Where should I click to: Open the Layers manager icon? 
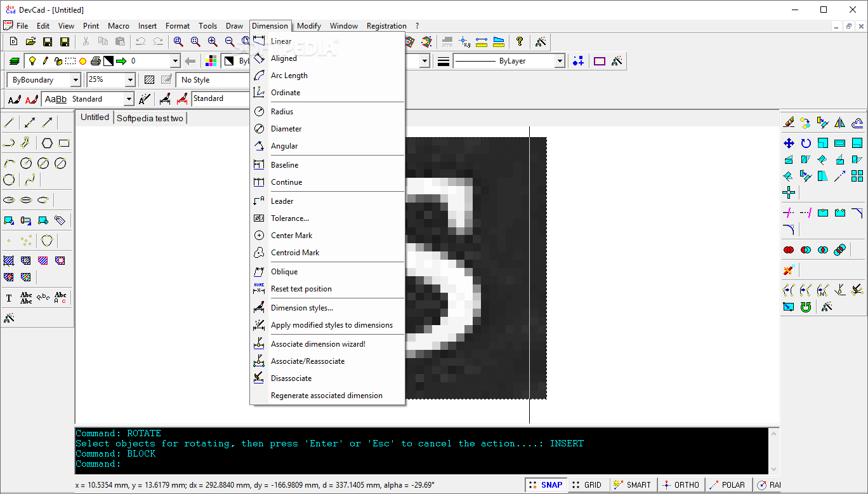(x=15, y=61)
